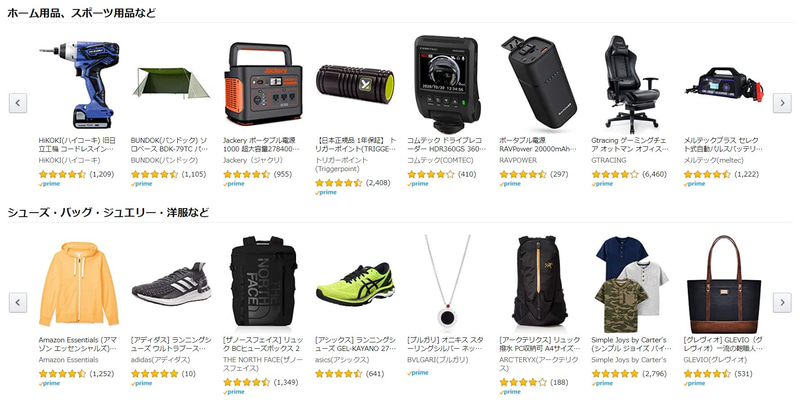Viewport: 800px width, 409px height.
Task: Click the BVLGARI brand name link
Action: click(x=437, y=360)
